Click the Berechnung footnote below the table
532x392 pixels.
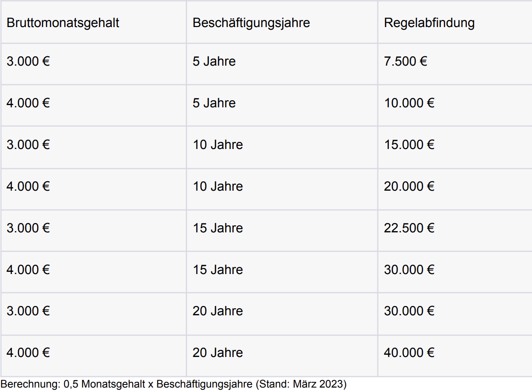pos(173,384)
